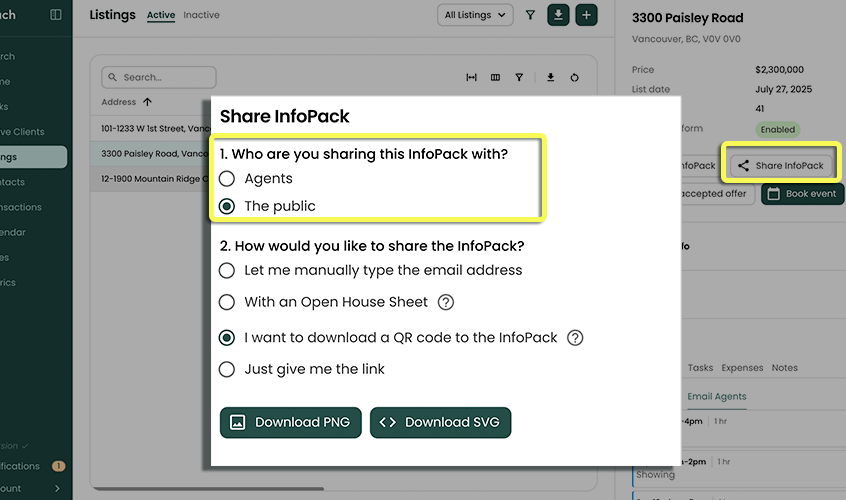Select the Agents radio button

click(227, 178)
